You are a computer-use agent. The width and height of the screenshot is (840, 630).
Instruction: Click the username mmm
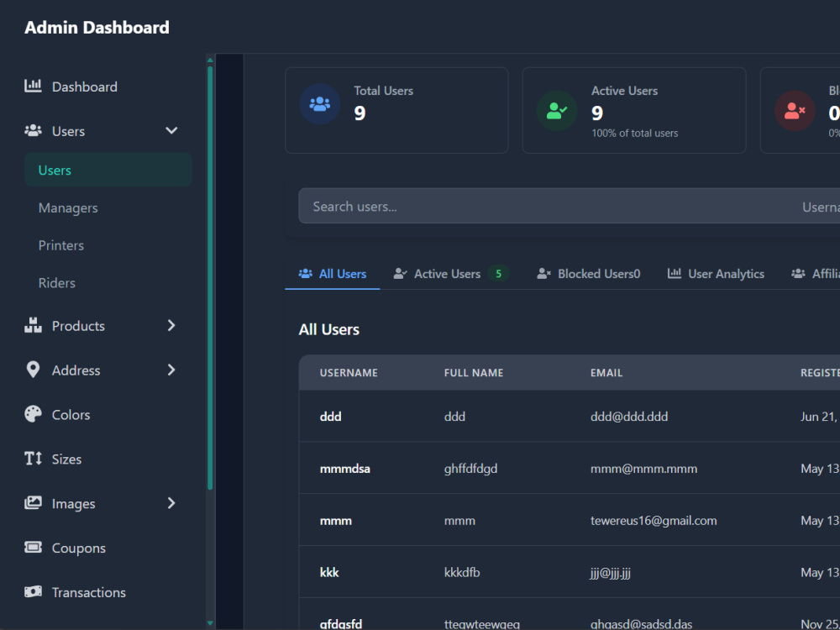(336, 520)
